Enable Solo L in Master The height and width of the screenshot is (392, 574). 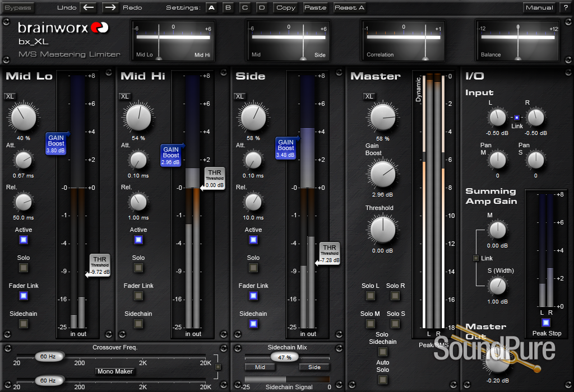tap(371, 296)
